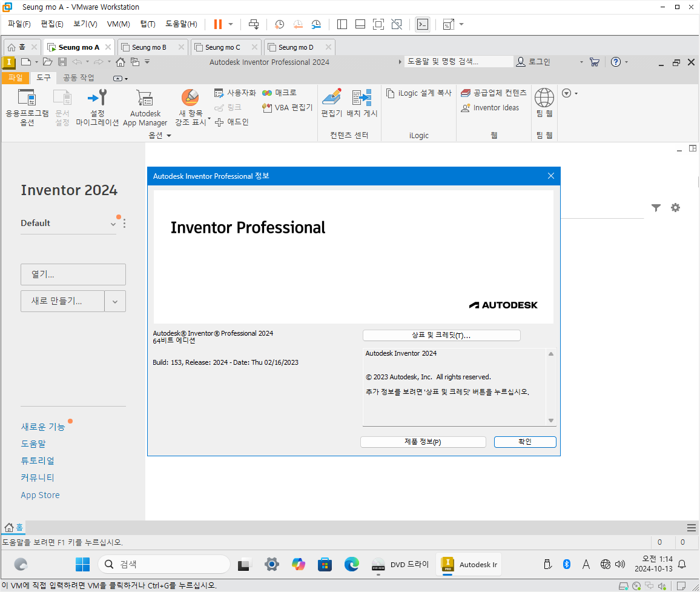Close the Autodesk Inventor Professional 정보 dialog
The height and width of the screenshot is (592, 700).
click(x=551, y=176)
